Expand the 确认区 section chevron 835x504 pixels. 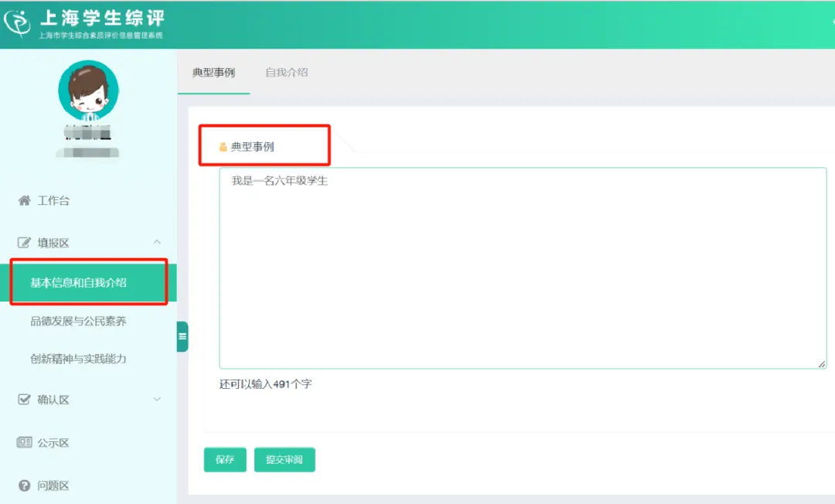point(157,400)
